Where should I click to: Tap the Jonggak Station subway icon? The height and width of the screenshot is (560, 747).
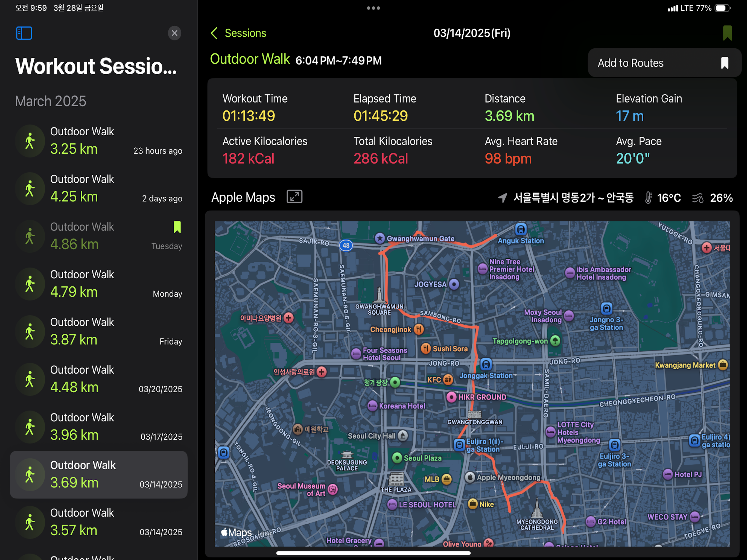(486, 364)
